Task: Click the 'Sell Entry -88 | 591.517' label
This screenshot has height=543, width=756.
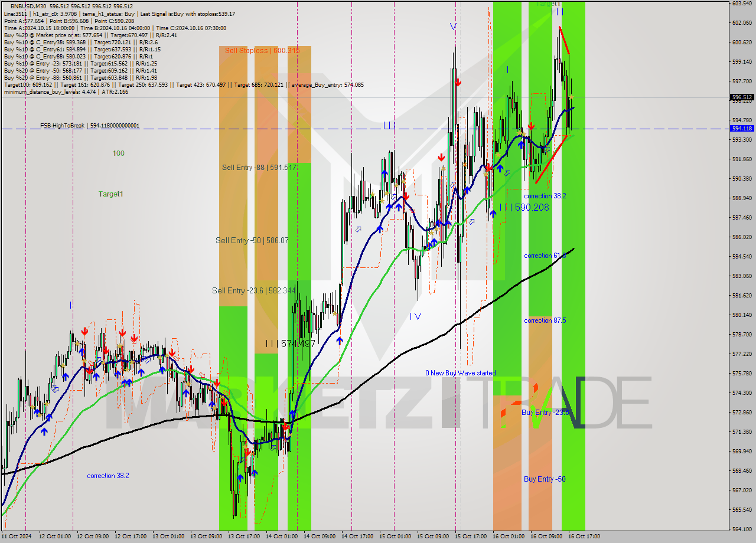Action: click(259, 168)
